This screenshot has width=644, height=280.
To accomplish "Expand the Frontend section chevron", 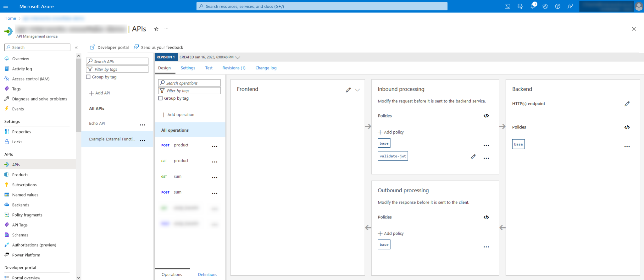I will 357,90.
